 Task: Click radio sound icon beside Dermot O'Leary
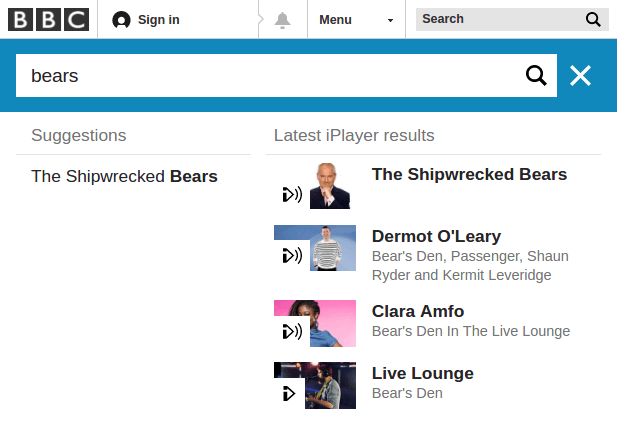click(292, 256)
